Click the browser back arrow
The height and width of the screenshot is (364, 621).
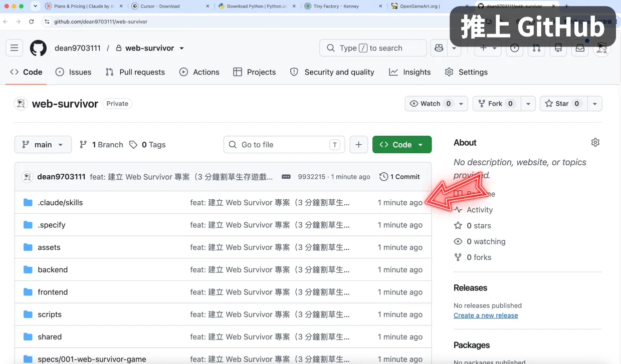(6, 22)
